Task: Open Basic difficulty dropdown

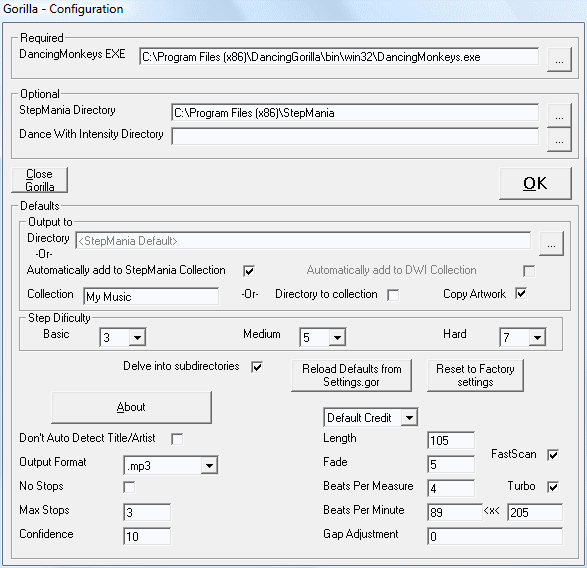Action: click(137, 337)
